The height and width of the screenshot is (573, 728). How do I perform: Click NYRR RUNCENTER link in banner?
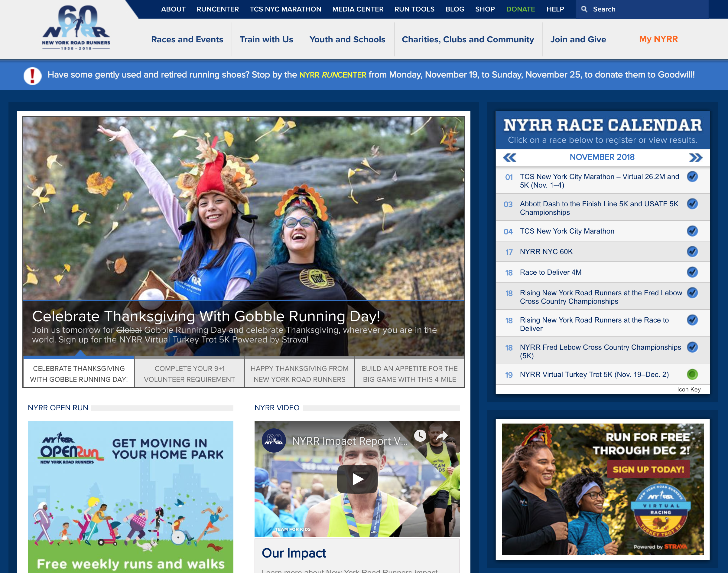point(333,75)
